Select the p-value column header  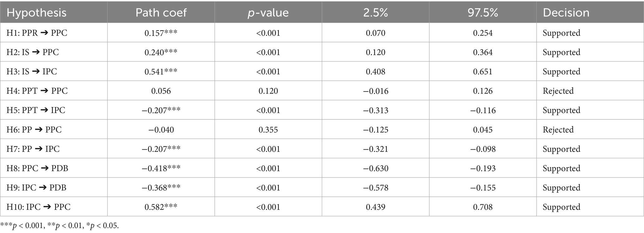[x=268, y=12]
